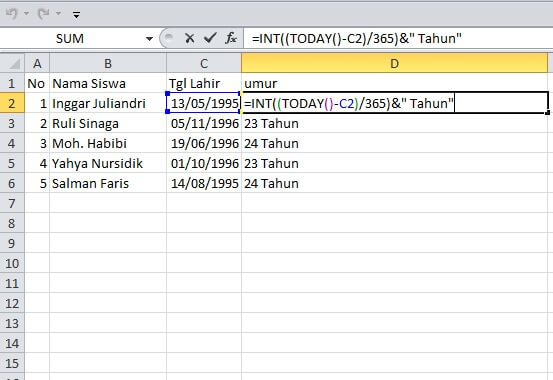553x380 pixels.
Task: Select column D header
Action: pos(395,64)
